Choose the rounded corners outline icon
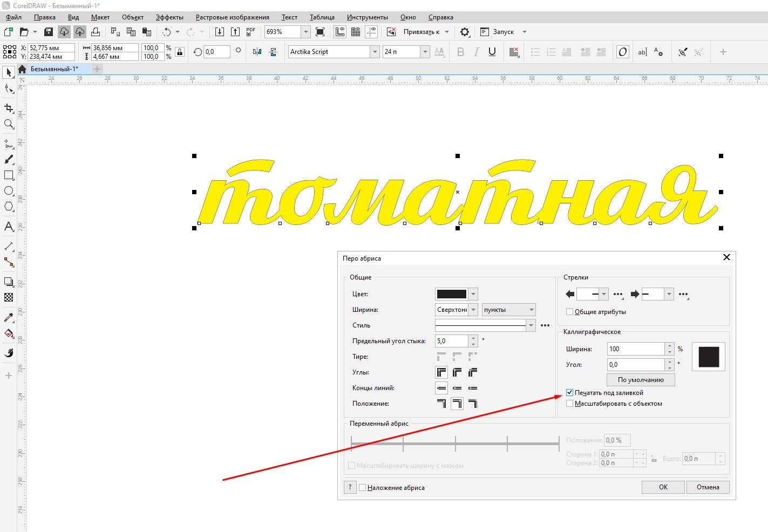 click(x=457, y=372)
